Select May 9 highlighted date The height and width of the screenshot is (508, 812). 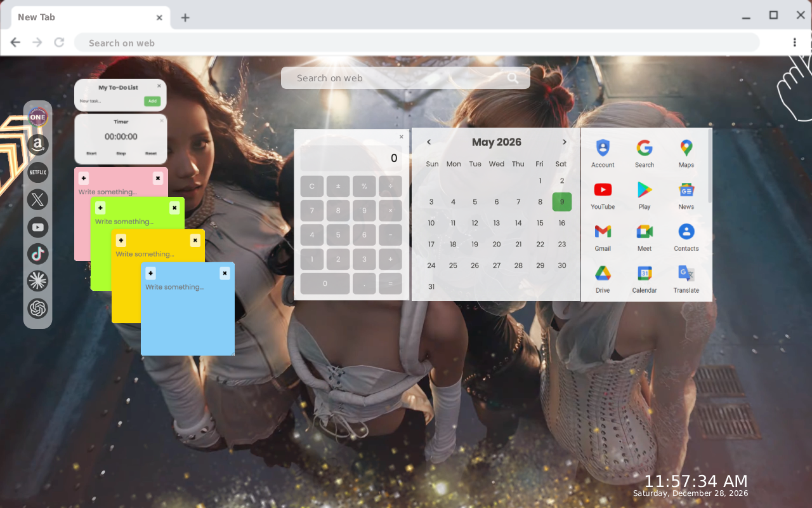tap(562, 202)
